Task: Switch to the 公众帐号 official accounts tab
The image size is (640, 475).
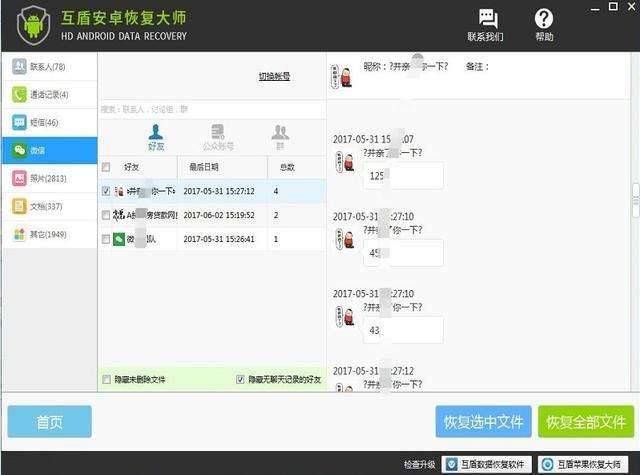Action: (218, 138)
